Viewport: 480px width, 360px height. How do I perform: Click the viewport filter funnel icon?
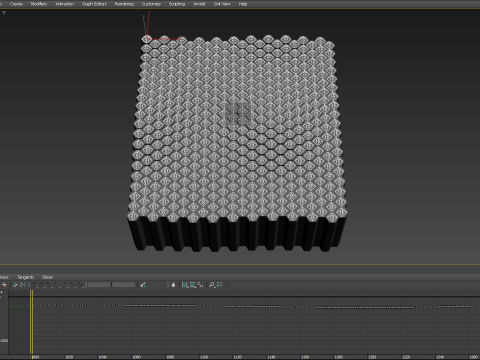click(4, 13)
